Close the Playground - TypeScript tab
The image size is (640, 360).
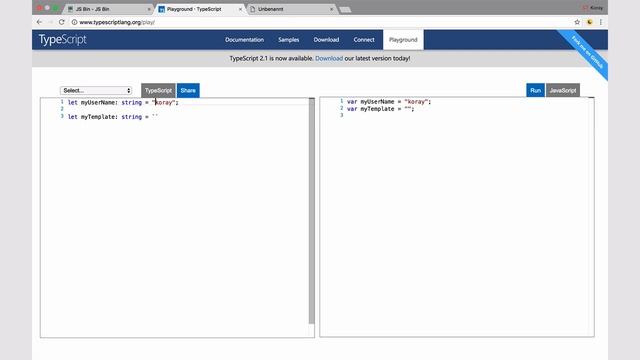point(240,9)
